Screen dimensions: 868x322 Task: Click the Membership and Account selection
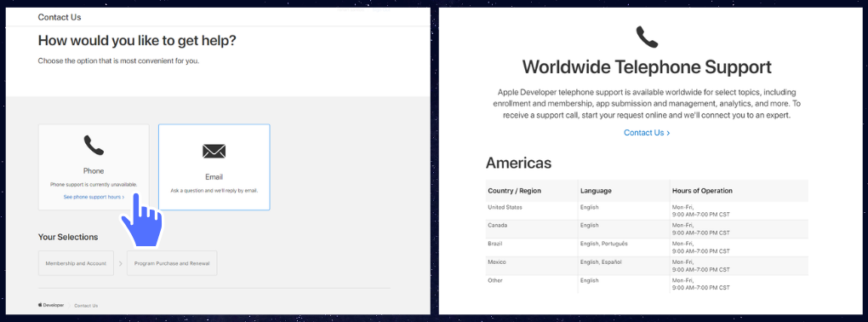[x=76, y=263]
